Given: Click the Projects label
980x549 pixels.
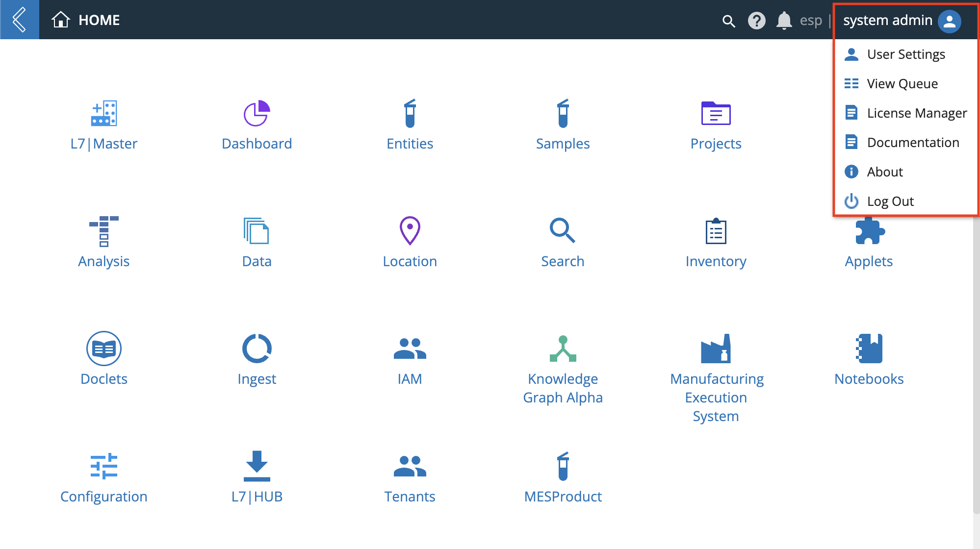Looking at the screenshot, I should click(x=716, y=144).
